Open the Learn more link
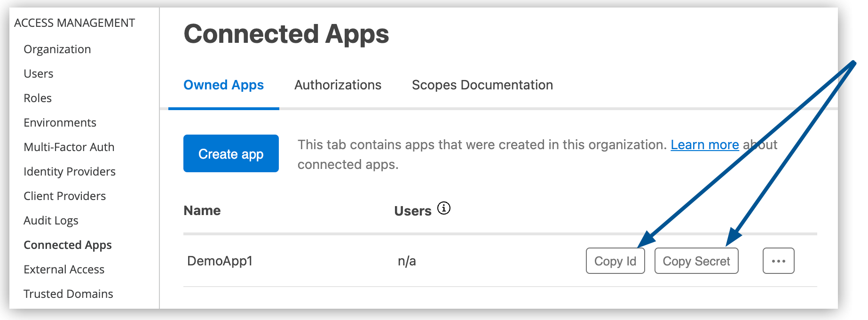868x320 pixels. pos(705,145)
